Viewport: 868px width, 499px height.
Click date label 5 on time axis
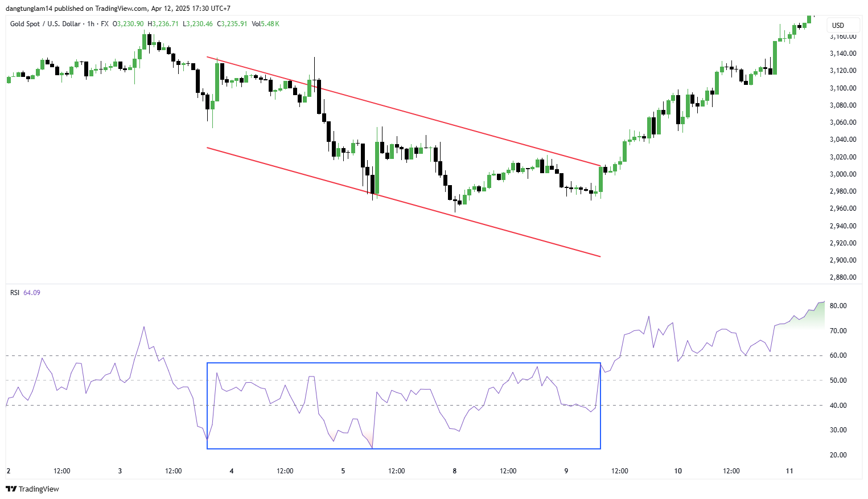[343, 471]
